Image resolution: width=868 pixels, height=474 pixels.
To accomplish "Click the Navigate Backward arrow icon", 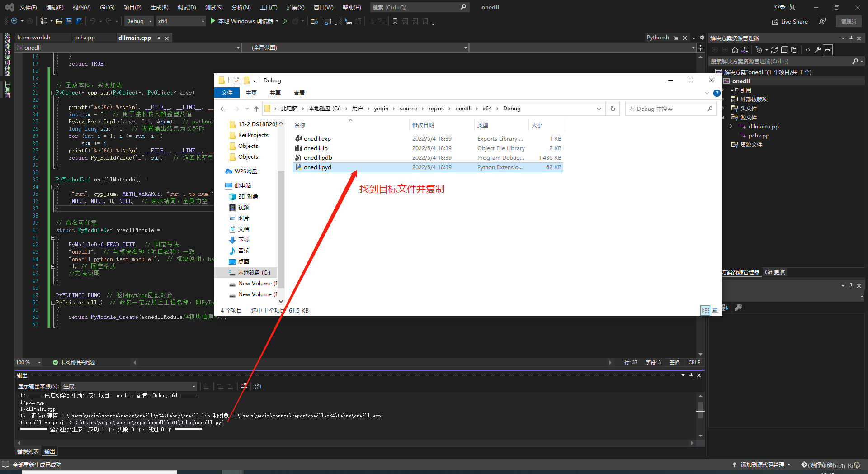I will (x=14, y=21).
